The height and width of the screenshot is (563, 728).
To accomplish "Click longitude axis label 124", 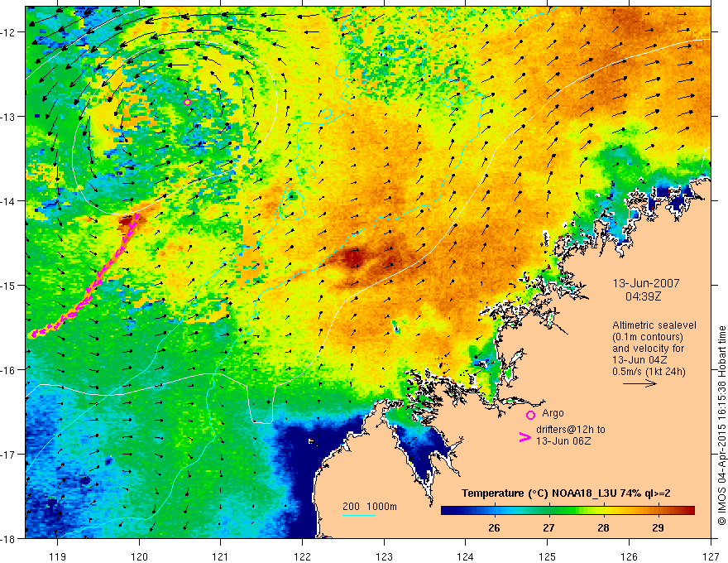I will click(466, 556).
